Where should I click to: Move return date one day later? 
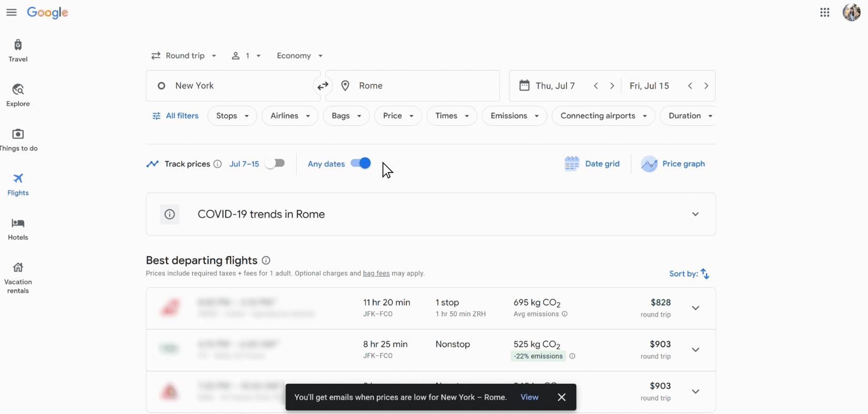coord(707,86)
